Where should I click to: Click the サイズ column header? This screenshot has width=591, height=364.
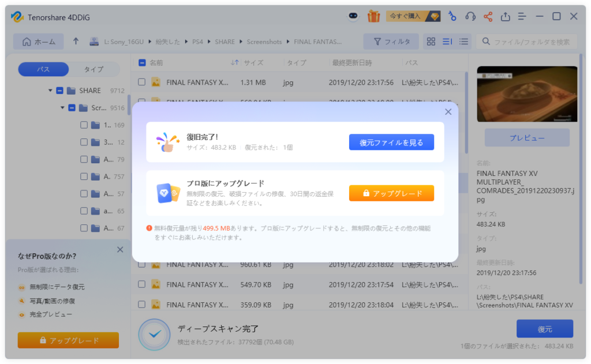253,63
